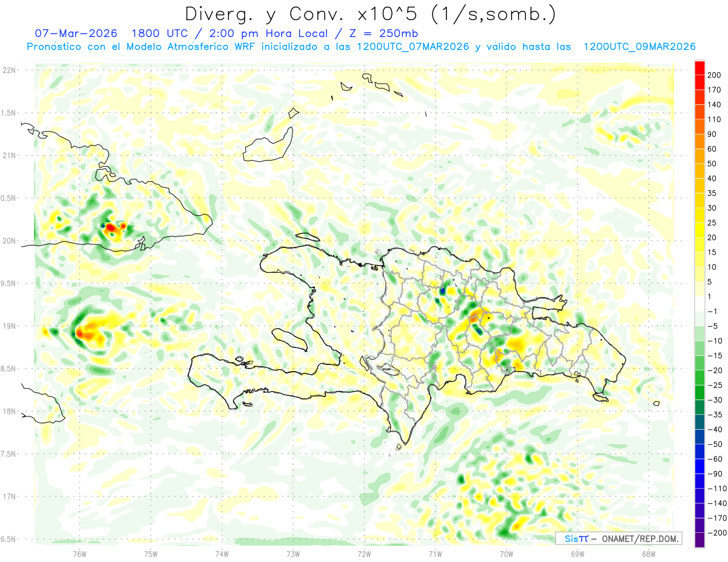Click the longitude axis label '70W'

(x=506, y=554)
